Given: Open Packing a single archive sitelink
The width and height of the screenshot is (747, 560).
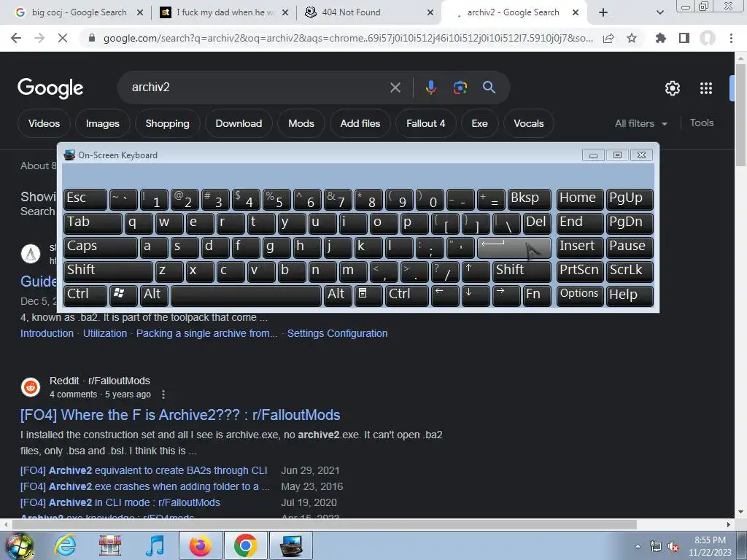Looking at the screenshot, I should tap(206, 333).
